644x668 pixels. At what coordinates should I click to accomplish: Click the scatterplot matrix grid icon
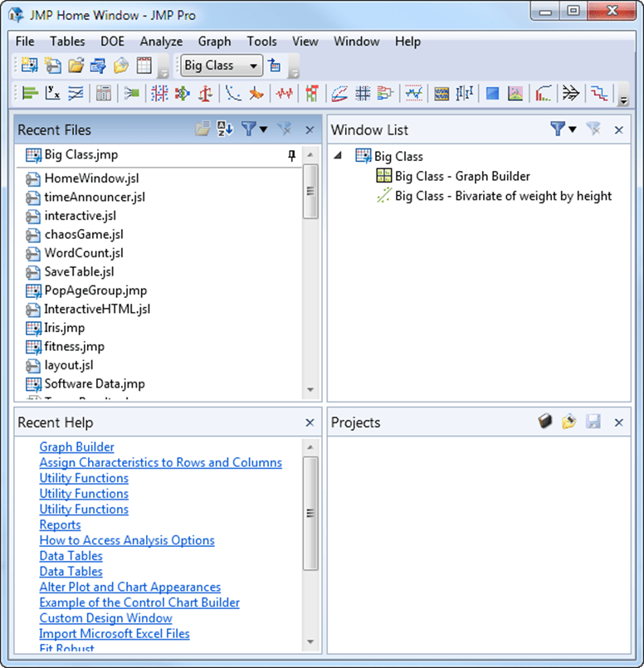363,93
